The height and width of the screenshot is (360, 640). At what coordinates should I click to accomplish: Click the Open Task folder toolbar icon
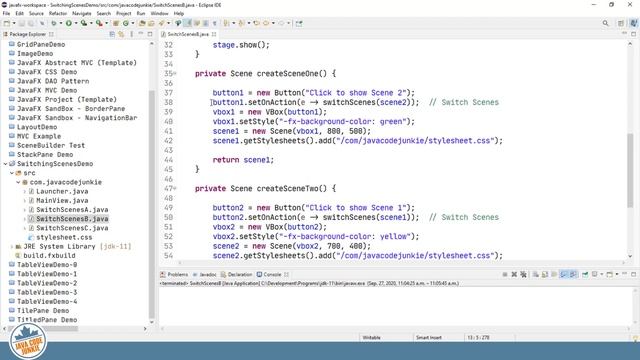(x=151, y=23)
